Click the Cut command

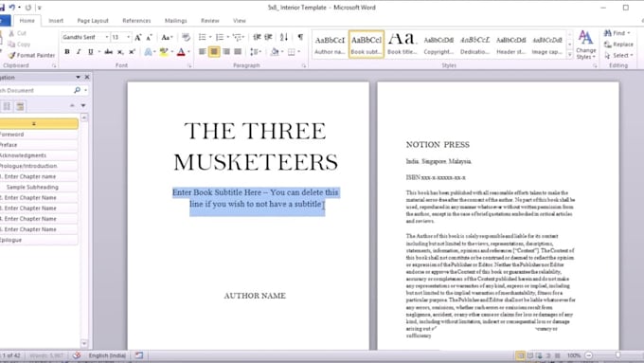(x=18, y=33)
